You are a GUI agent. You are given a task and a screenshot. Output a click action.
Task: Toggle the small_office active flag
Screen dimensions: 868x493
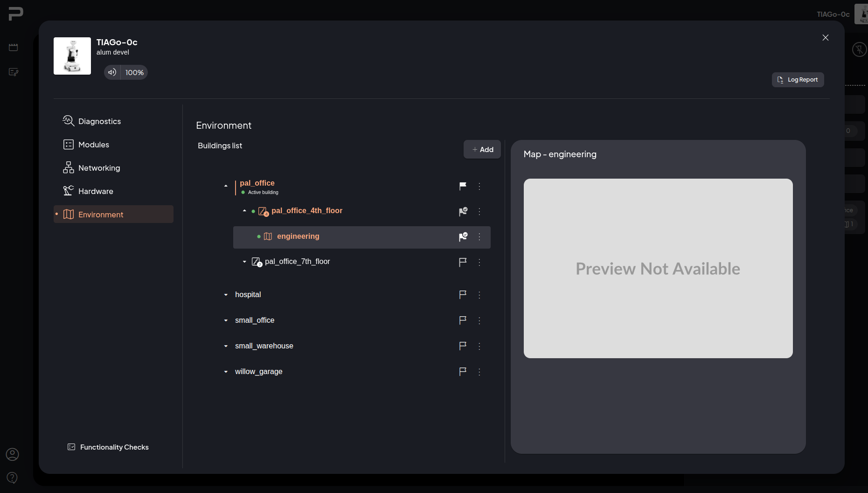pyautogui.click(x=463, y=320)
